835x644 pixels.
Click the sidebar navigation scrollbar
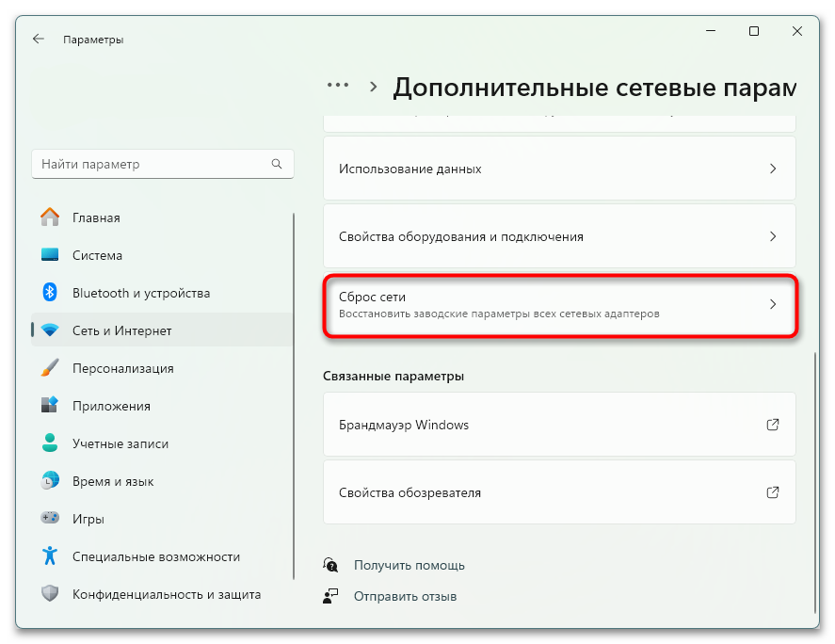click(294, 395)
